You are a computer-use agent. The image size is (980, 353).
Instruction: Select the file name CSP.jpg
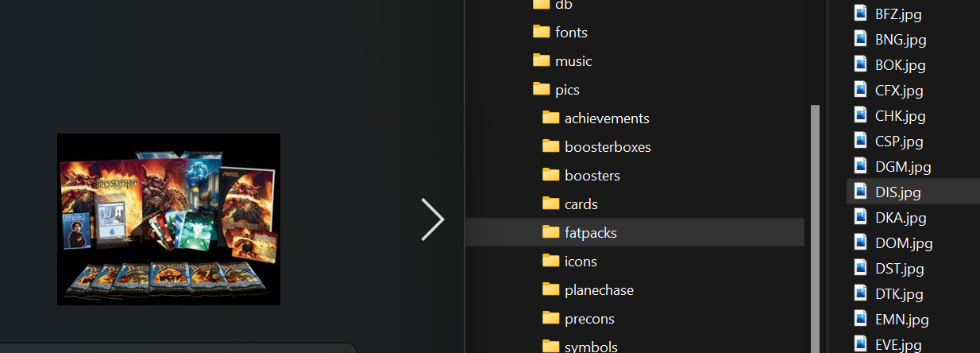pos(899,141)
